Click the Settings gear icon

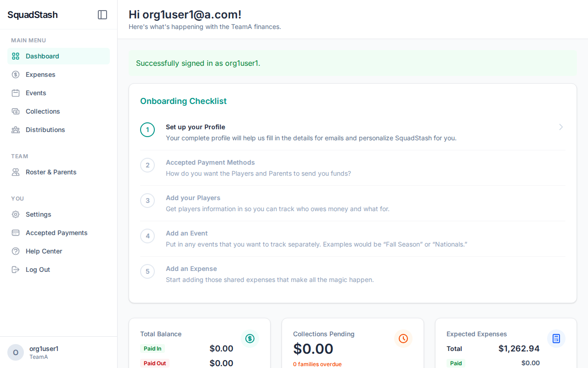point(16,214)
